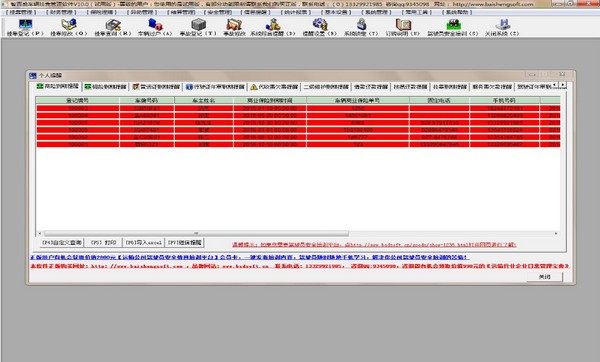Select the row with 登记编号 100002

[298, 137]
